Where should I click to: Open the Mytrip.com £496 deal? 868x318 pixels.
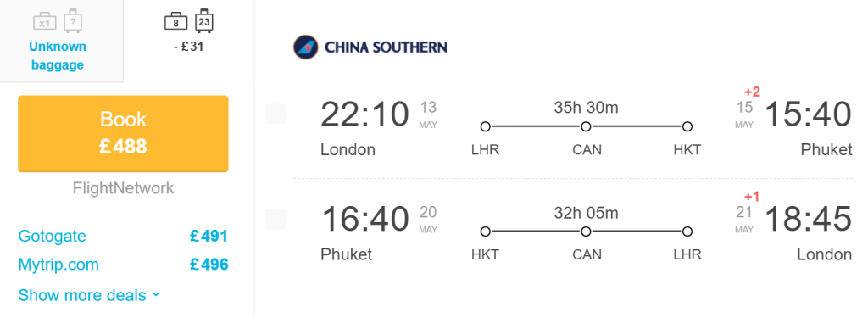(124, 265)
